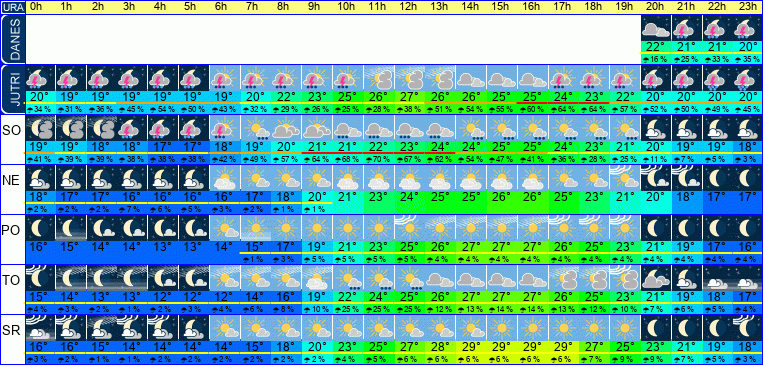Click the PO 1h foggy moon icon

point(71,228)
